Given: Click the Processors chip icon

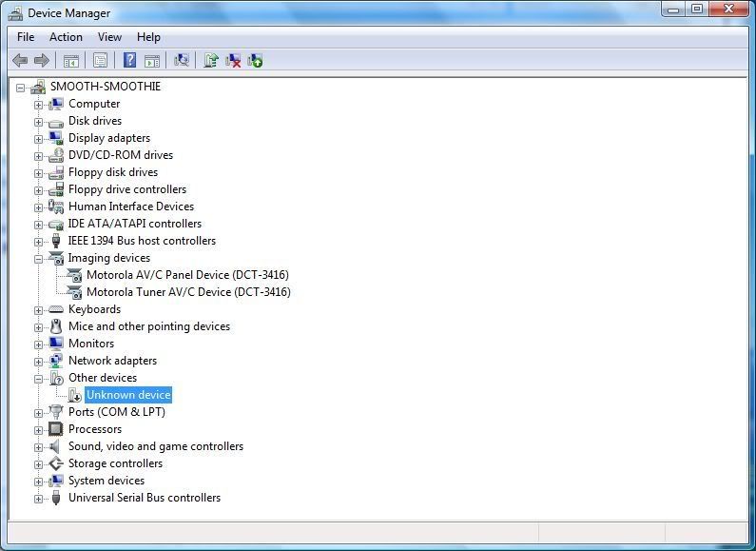Looking at the screenshot, I should [56, 429].
